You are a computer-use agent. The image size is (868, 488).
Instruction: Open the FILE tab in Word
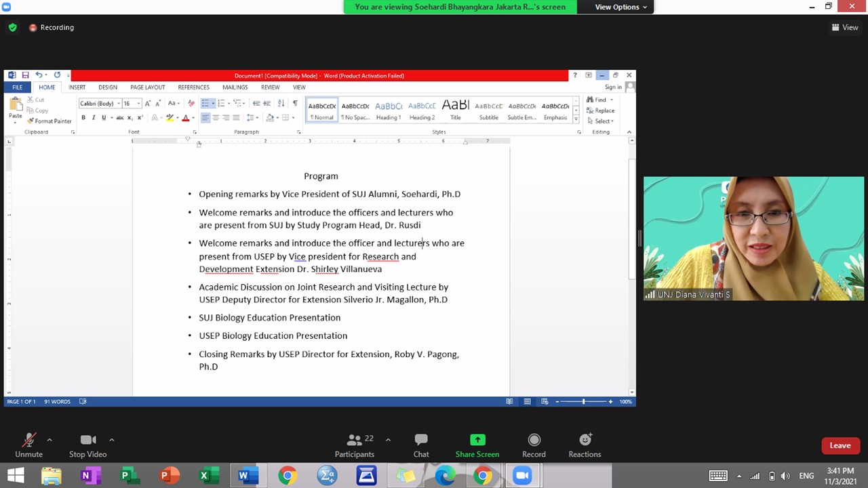coord(17,87)
